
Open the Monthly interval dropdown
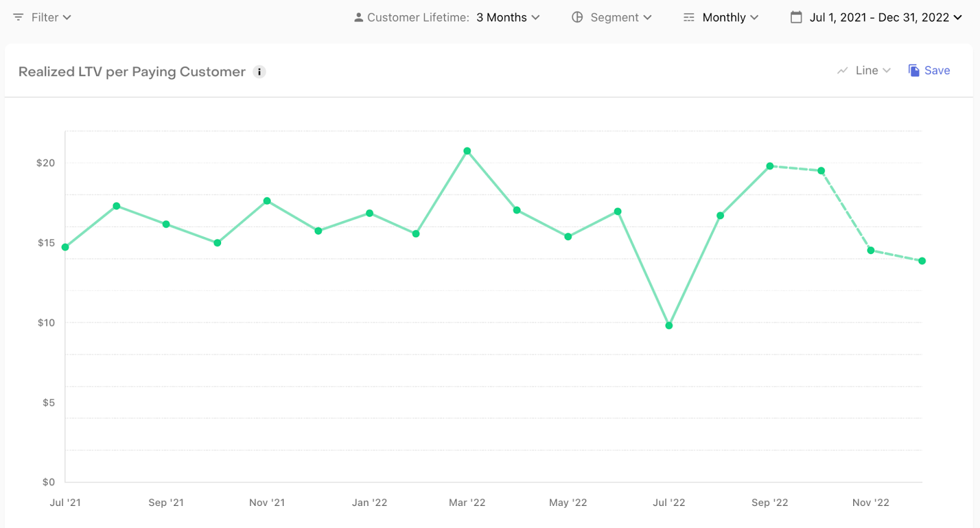coord(721,17)
